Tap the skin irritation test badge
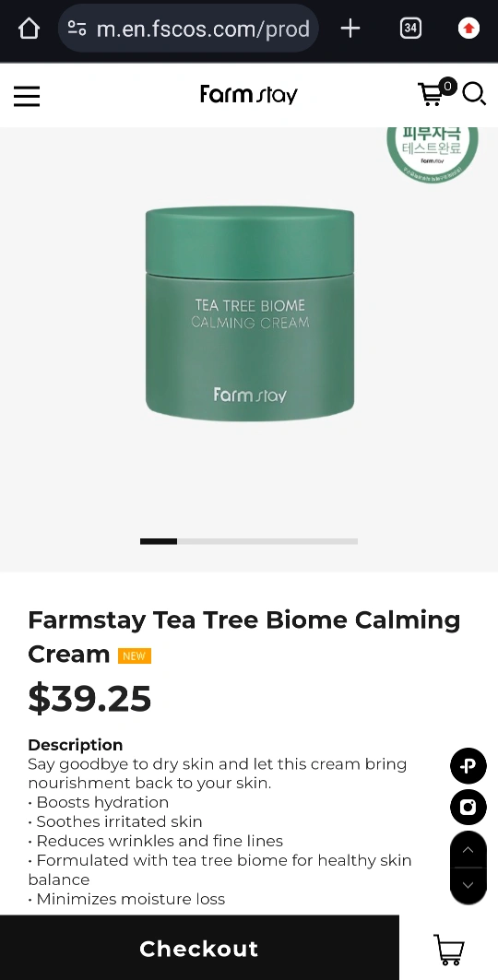 (x=433, y=151)
